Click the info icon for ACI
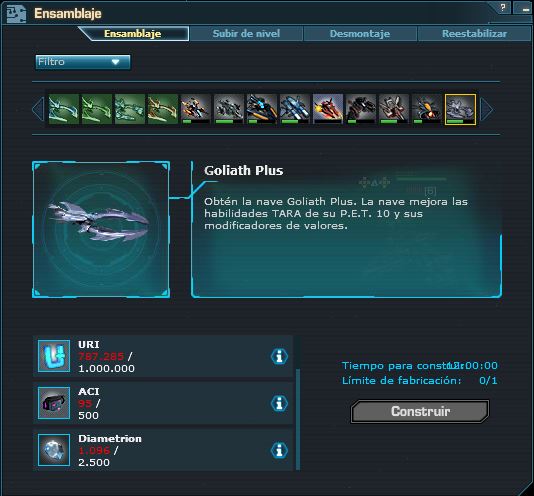534x496 pixels. tap(279, 403)
